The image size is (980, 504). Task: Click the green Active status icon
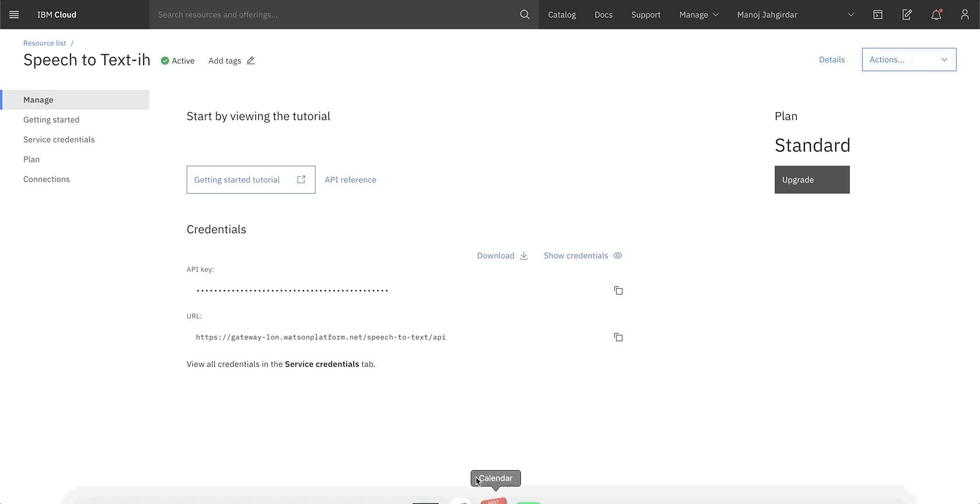tap(165, 61)
